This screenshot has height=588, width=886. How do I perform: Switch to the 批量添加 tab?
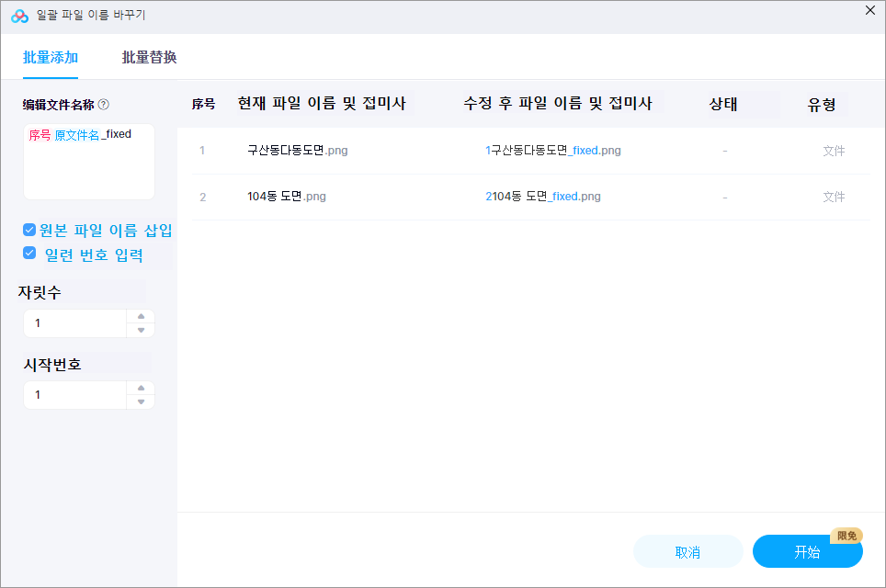[51, 58]
